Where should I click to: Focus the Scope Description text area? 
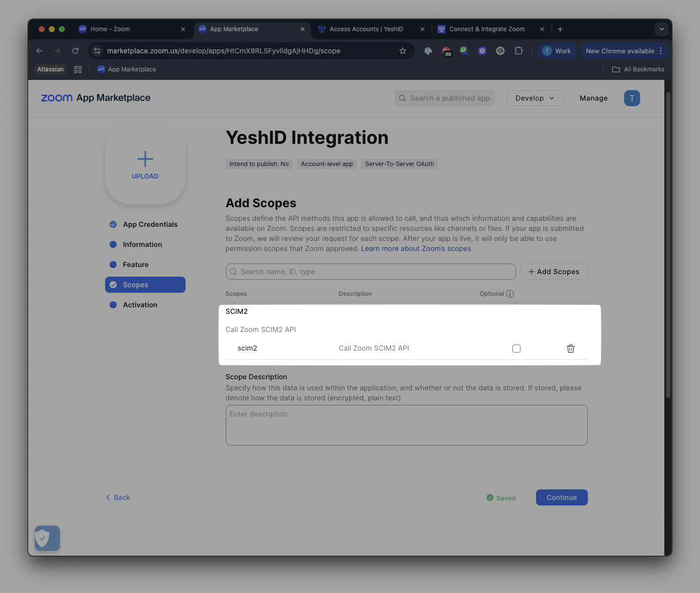406,425
